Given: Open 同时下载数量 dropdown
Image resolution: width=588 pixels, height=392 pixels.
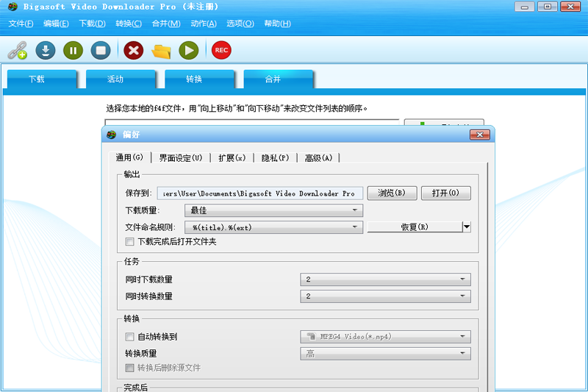Looking at the screenshot, I should 385,279.
